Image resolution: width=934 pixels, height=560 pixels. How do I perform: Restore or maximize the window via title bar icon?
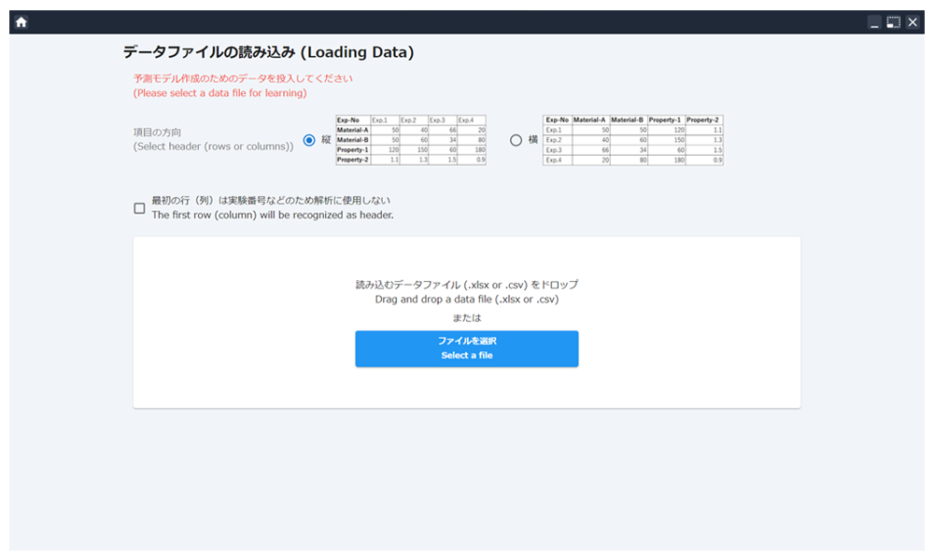(894, 22)
